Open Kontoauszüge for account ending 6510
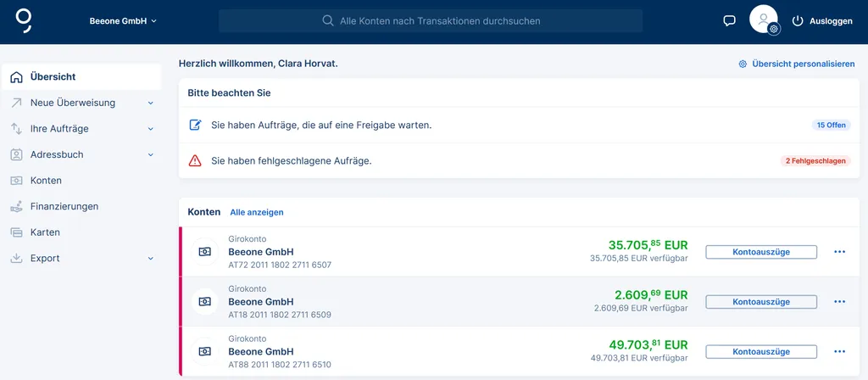The height and width of the screenshot is (380, 868). (761, 352)
